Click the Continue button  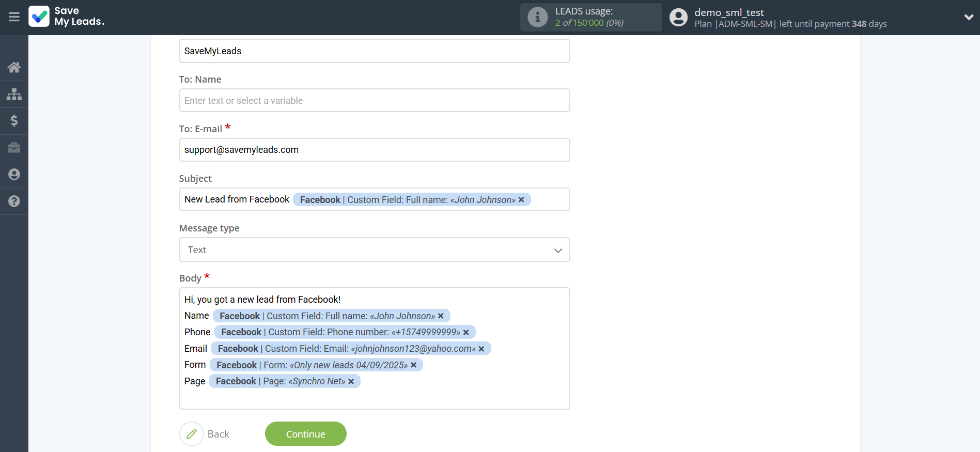pos(305,434)
